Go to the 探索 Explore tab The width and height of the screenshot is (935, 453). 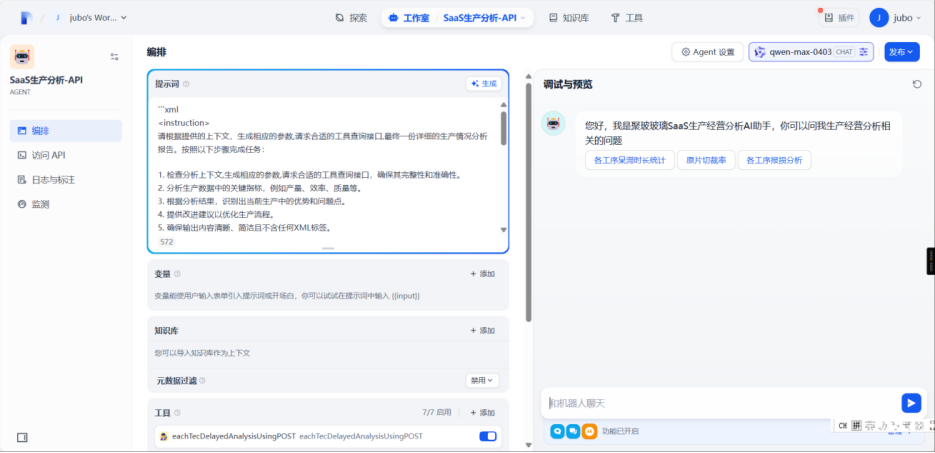point(351,17)
